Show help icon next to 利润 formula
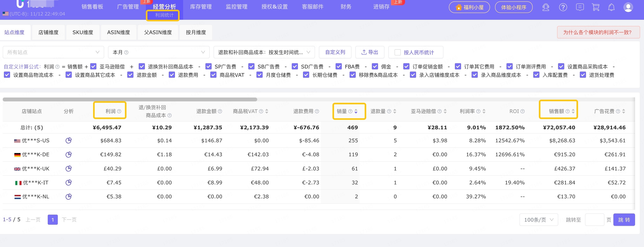 pyautogui.click(x=57, y=67)
